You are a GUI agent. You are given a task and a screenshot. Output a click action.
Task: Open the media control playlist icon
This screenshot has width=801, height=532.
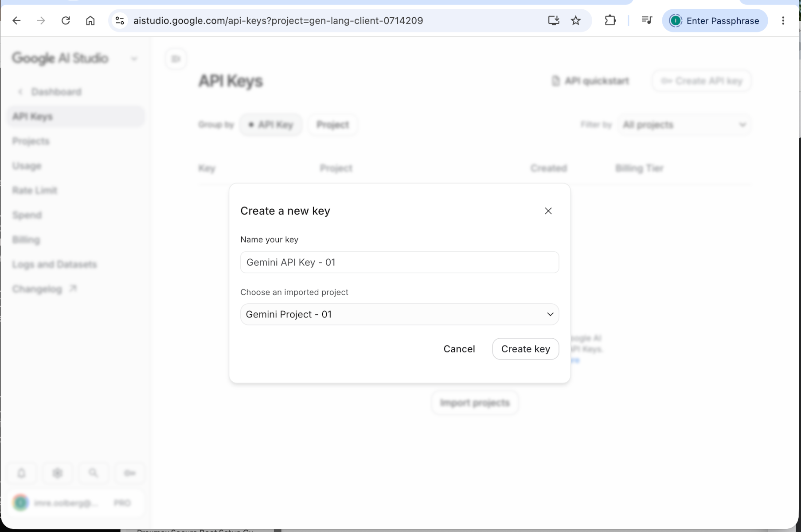coord(647,20)
